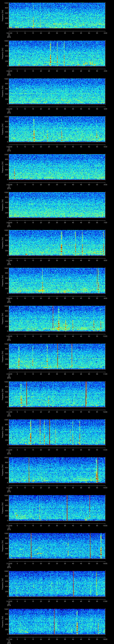Click the 45-second tick label under 3:17:00 panel
This screenshot has width=114, height=644.
[81, 639]
